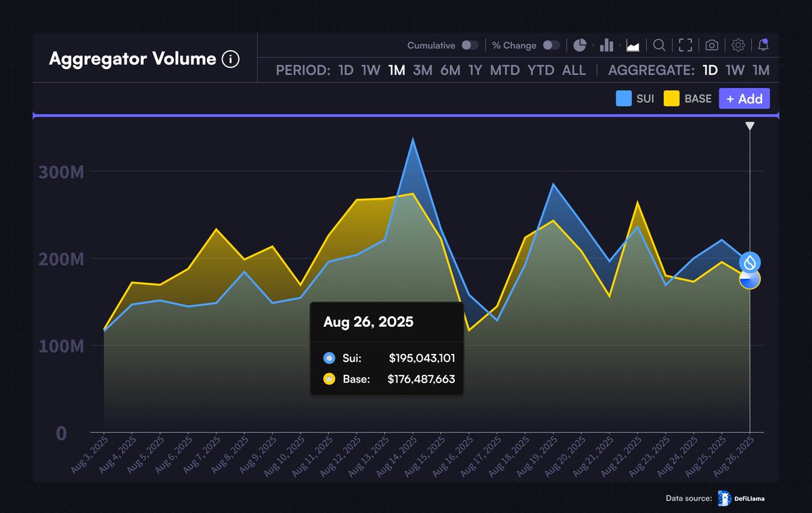The image size is (812, 513).
Task: Click the DefiLlama logo
Action: tap(742, 499)
